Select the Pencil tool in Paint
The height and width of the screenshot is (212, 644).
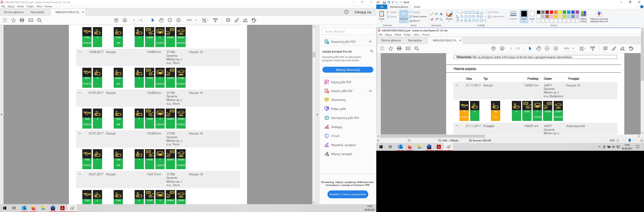click(432, 14)
